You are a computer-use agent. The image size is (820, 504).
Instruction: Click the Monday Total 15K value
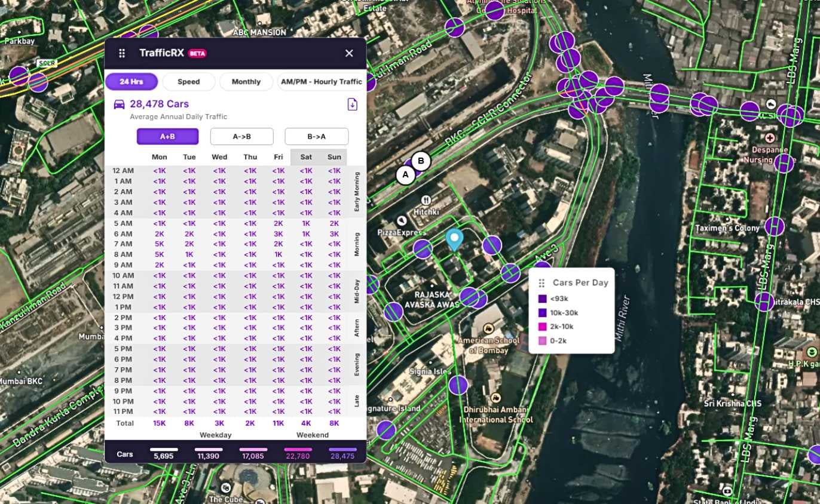(x=160, y=423)
